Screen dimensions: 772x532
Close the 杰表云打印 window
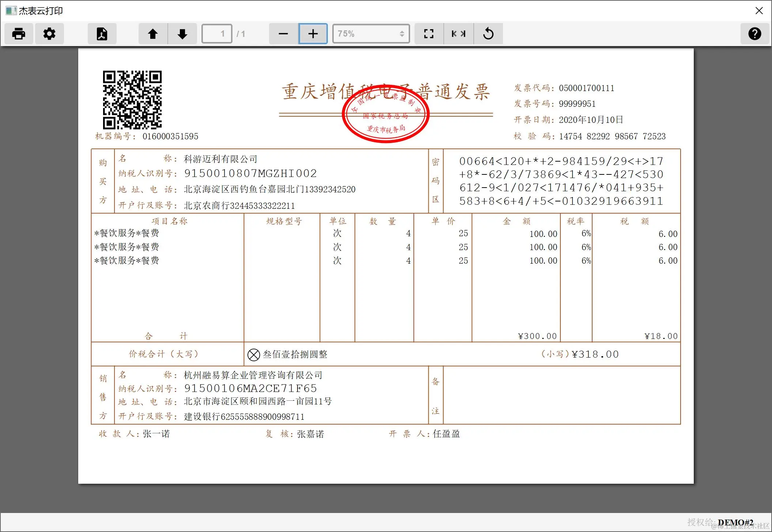(x=759, y=11)
